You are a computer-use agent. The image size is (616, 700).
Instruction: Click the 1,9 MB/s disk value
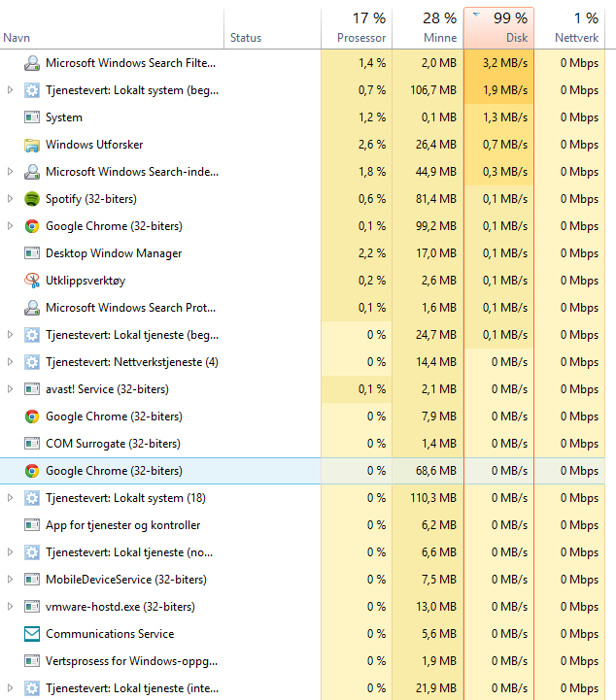pyautogui.click(x=505, y=90)
